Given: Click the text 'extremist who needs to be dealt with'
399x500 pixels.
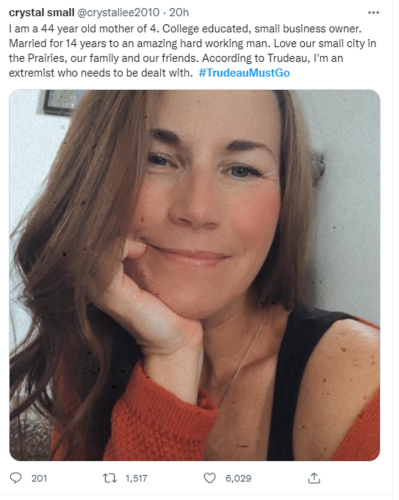Looking at the screenshot, I should (101, 73).
